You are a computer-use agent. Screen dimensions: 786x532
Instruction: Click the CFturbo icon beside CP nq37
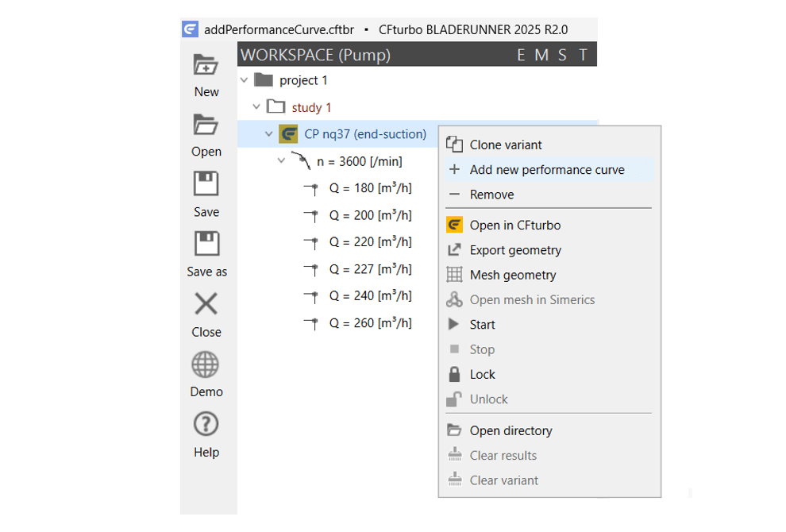click(x=288, y=134)
